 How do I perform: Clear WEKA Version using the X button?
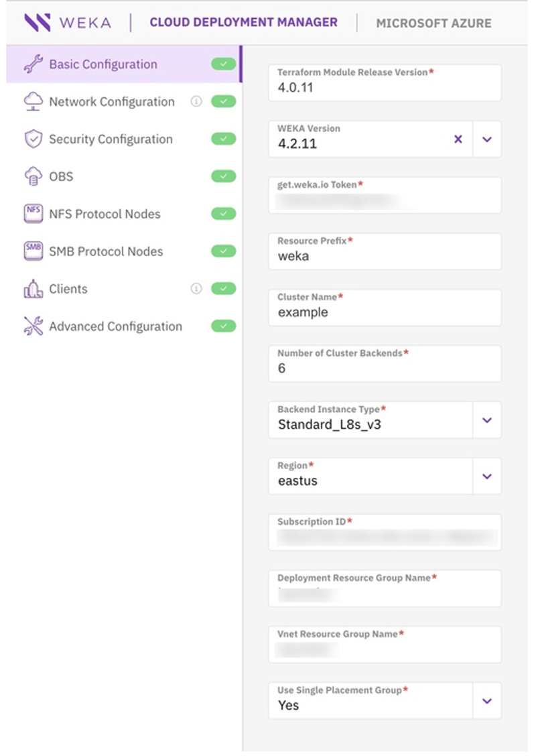(x=458, y=139)
